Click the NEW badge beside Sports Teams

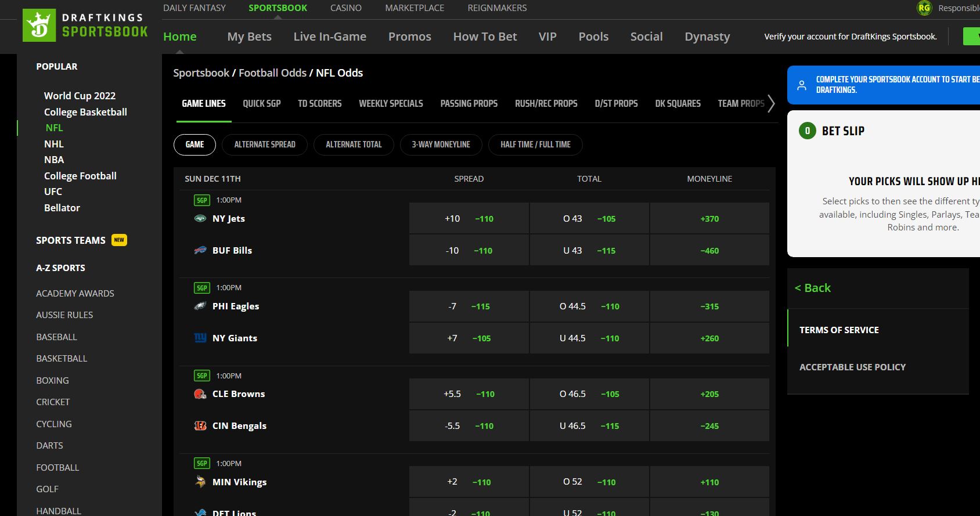pyautogui.click(x=119, y=240)
